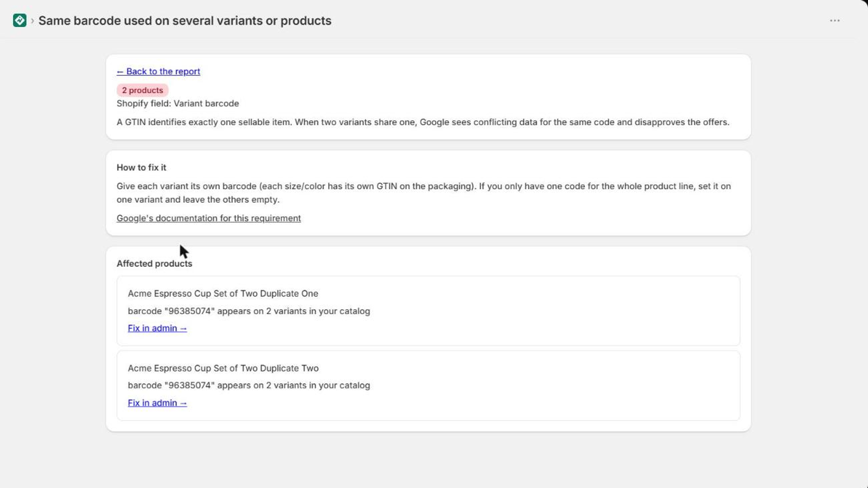This screenshot has width=868, height=488.
Task: Click the barcode text under Duplicate One
Action: click(x=249, y=311)
